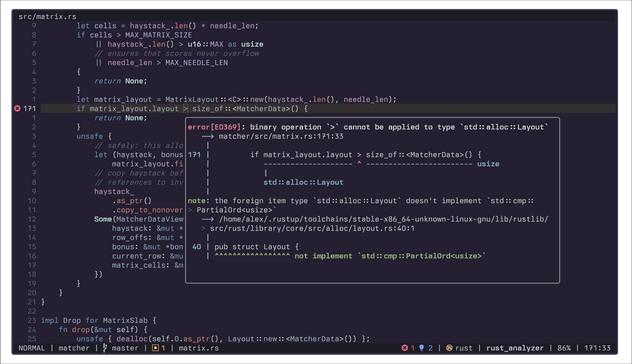Click the '86%' scroll position indicator
The width and height of the screenshot is (632, 364).
(x=564, y=348)
